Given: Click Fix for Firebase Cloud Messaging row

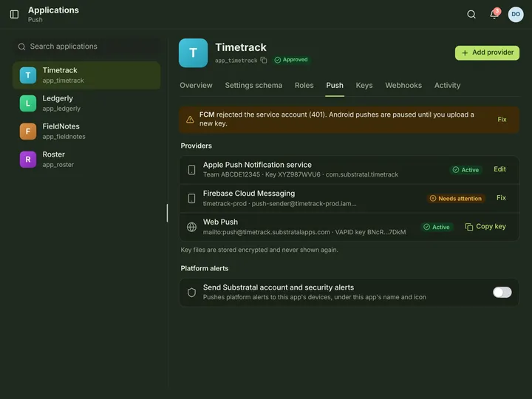Looking at the screenshot, I should (x=501, y=198).
